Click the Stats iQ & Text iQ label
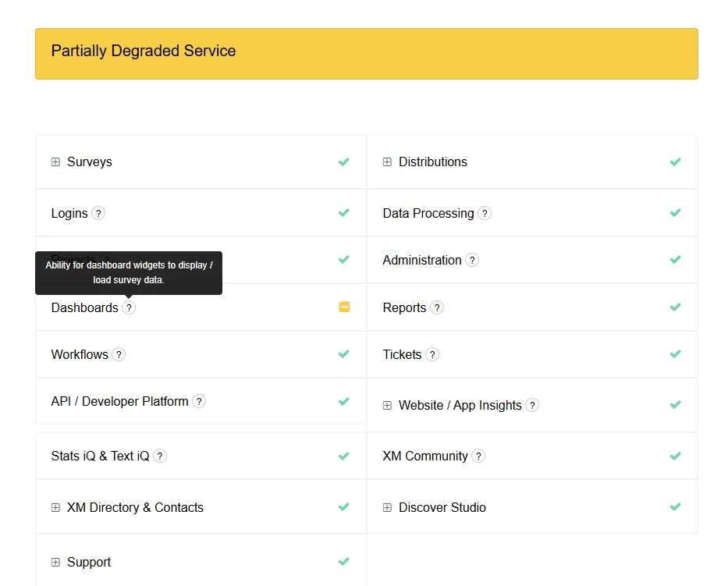728x586 pixels. click(101, 456)
